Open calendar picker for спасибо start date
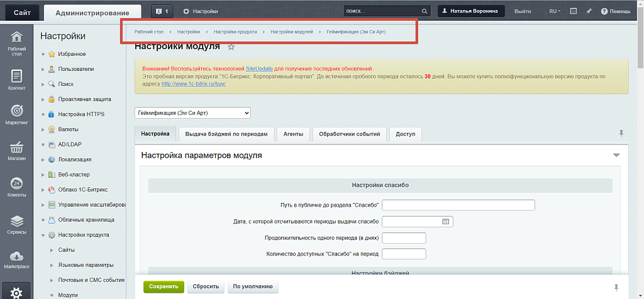644x299 pixels. [x=445, y=221]
